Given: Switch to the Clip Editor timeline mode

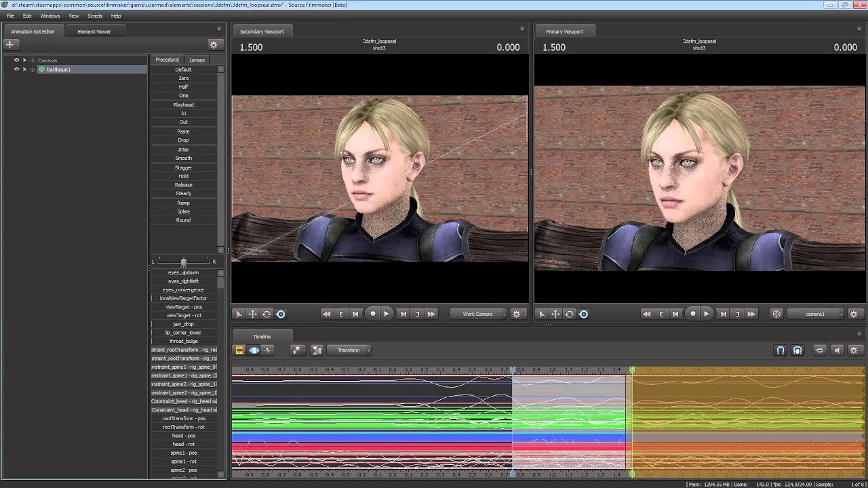Looking at the screenshot, I should point(239,350).
